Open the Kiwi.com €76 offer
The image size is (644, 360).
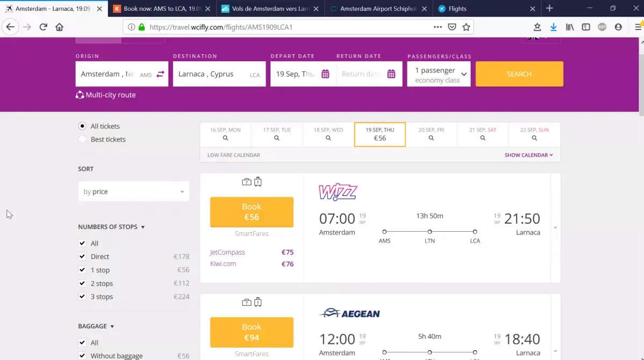(x=252, y=263)
